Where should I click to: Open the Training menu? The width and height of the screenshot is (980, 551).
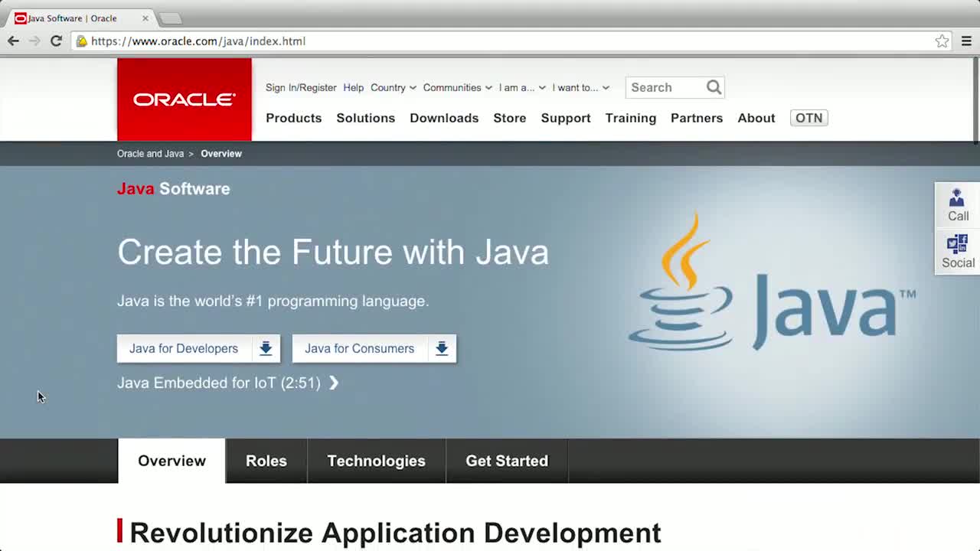(x=631, y=118)
